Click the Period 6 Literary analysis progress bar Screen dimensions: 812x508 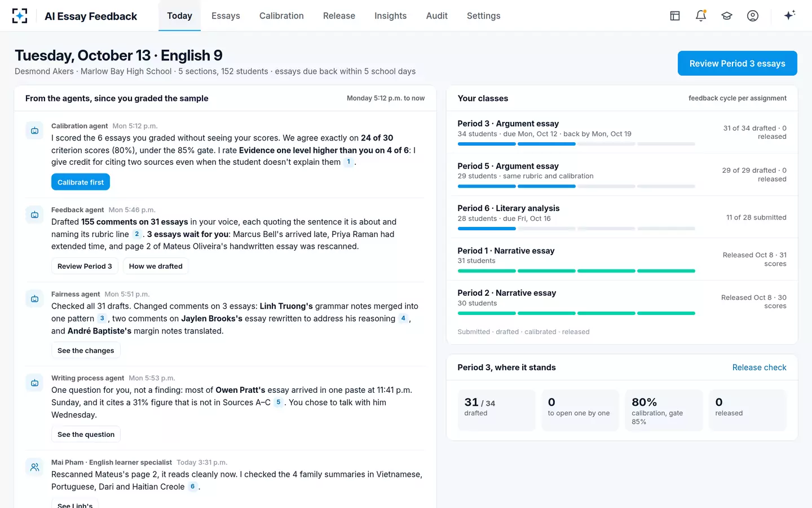pyautogui.click(x=576, y=229)
